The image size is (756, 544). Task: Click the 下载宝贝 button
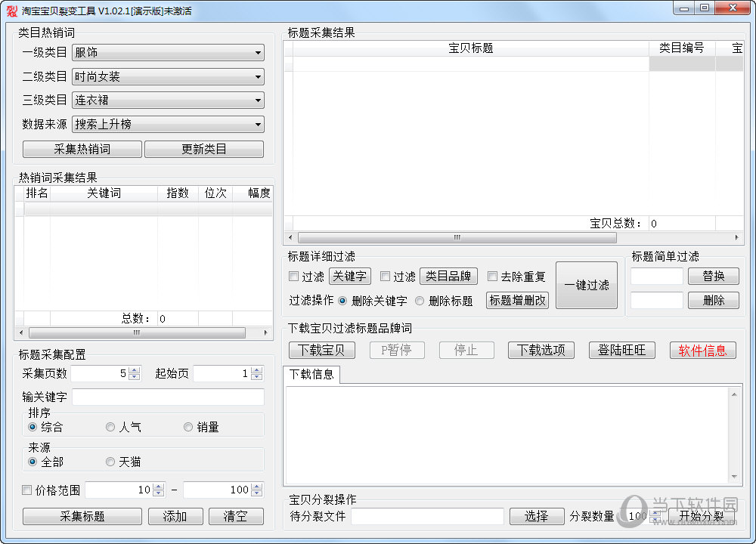(322, 351)
